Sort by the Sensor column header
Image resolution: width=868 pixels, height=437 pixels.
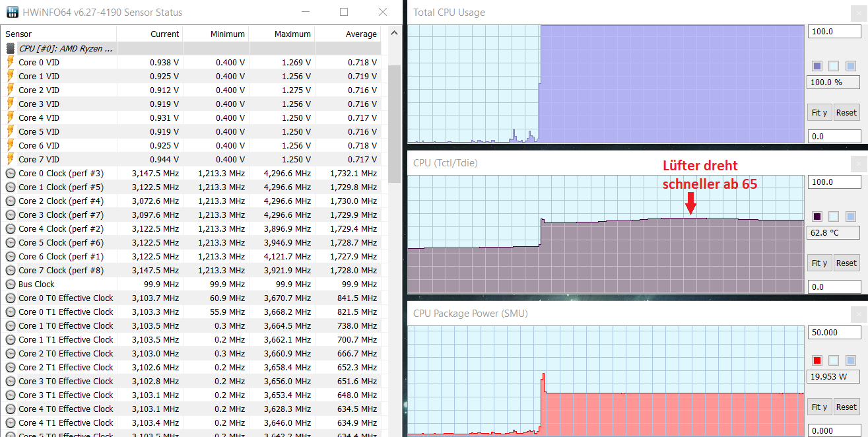59,34
